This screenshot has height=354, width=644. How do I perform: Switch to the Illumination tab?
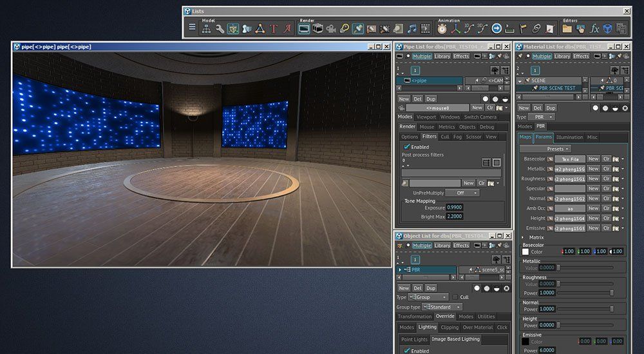point(569,137)
